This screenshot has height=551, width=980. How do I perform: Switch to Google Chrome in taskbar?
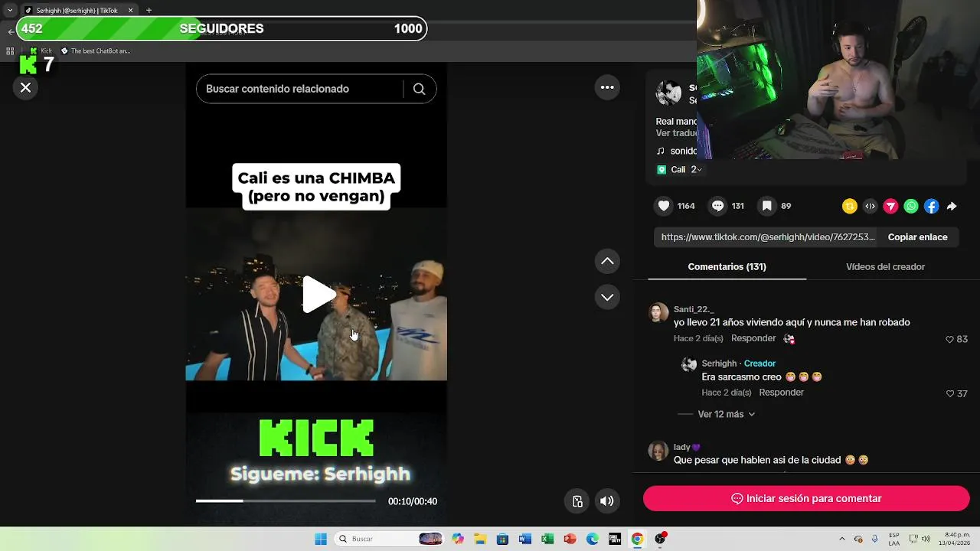click(637, 539)
